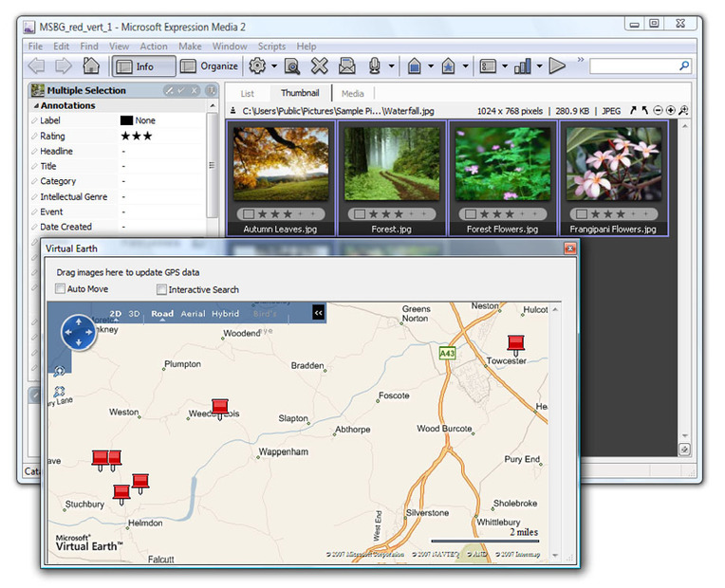The image size is (725, 588).
Task: Switch to the List tab
Action: point(248,93)
